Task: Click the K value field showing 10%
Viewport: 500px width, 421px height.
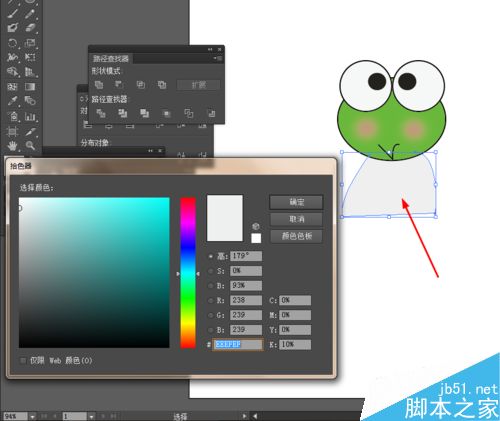Action: click(295, 345)
